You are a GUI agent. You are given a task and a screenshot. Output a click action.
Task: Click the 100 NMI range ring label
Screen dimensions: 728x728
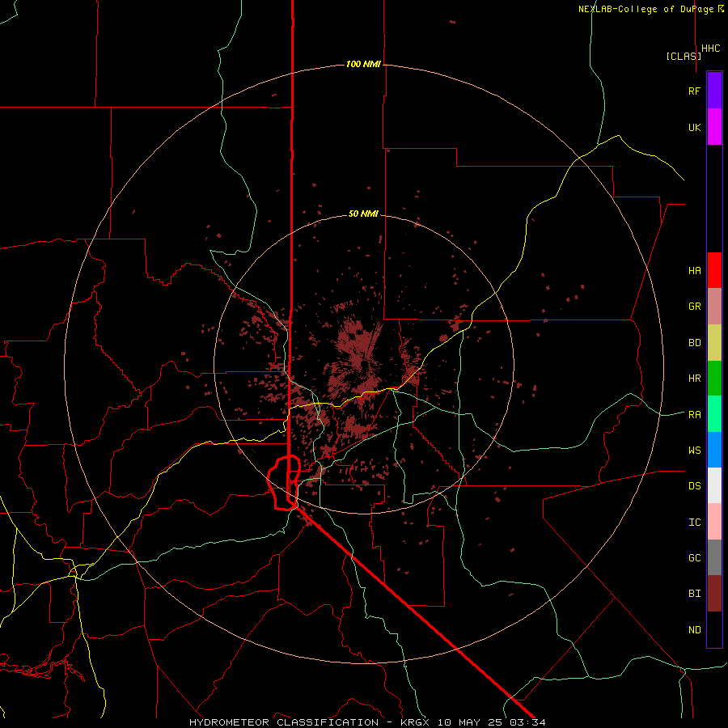coord(363,64)
